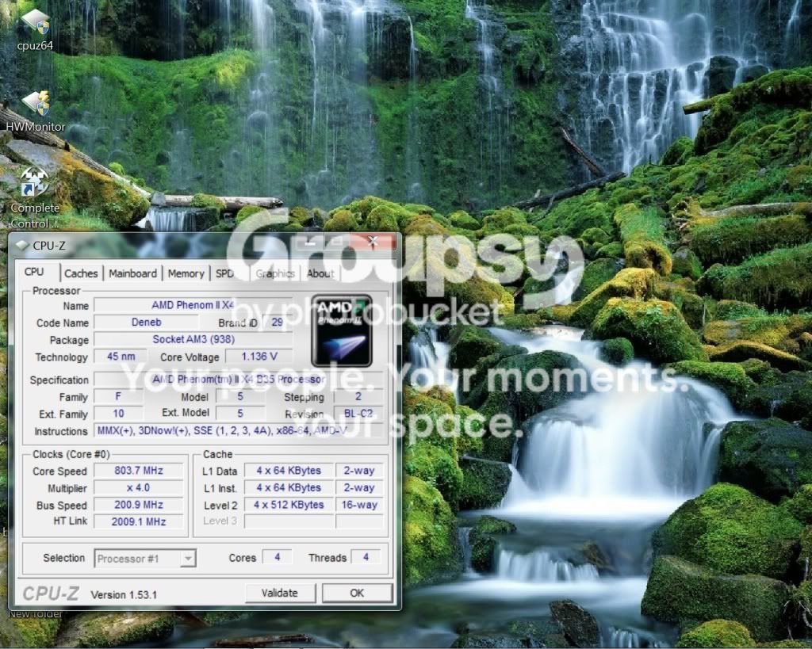Click the CPU-Z title bar icon
The width and height of the screenshot is (812, 649).
coord(21,246)
